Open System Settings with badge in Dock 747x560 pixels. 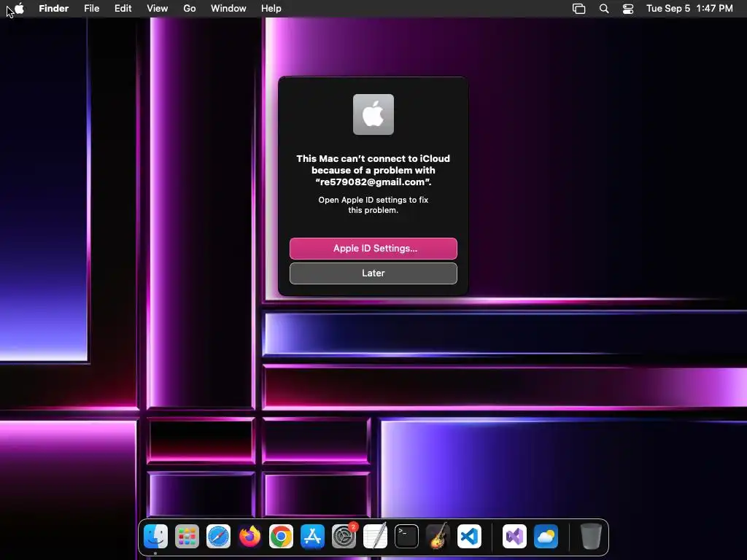(x=344, y=537)
